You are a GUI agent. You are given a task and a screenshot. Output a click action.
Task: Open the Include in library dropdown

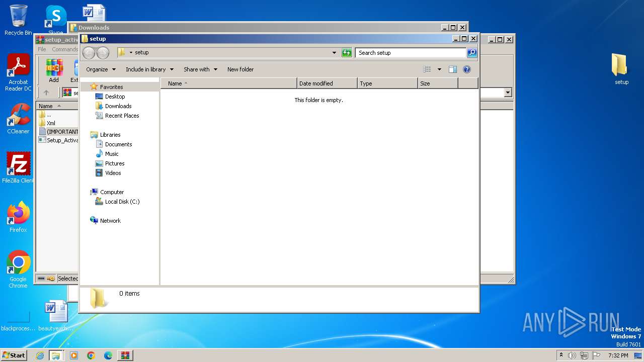click(x=149, y=69)
